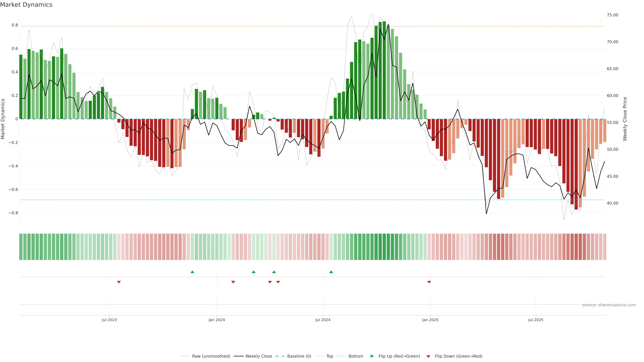Click the red flip-down marker just after Jul 2023
The width and height of the screenshot is (644, 362).
pos(119,282)
